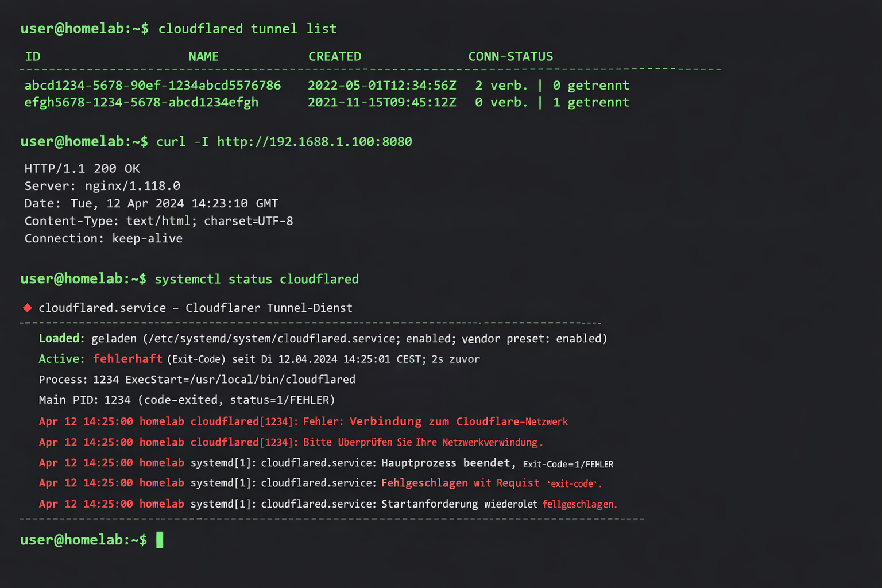Select tunnel ID abcd1234-5678-90ef-1234abcd5576786

[x=153, y=86]
